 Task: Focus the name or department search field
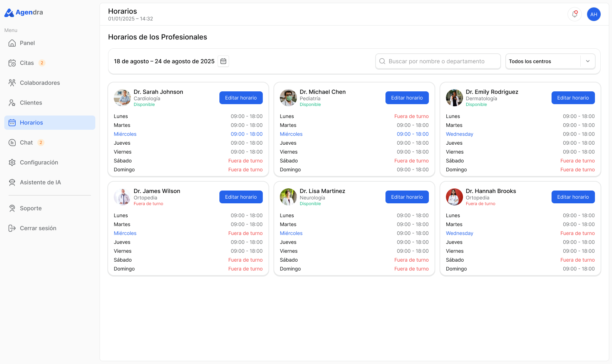[x=438, y=61]
